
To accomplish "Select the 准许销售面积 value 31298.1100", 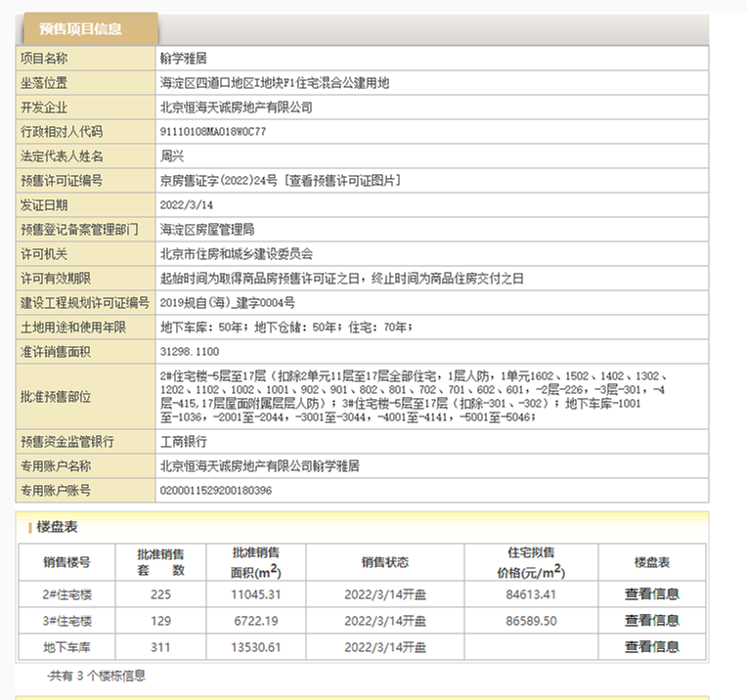I will tap(189, 351).
